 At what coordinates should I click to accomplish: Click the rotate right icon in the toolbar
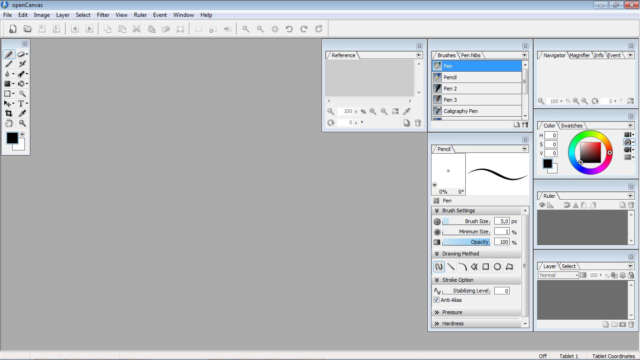pos(304,29)
